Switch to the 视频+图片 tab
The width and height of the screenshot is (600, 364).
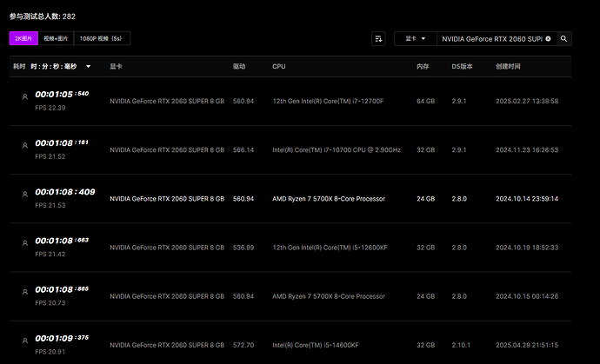(x=56, y=38)
